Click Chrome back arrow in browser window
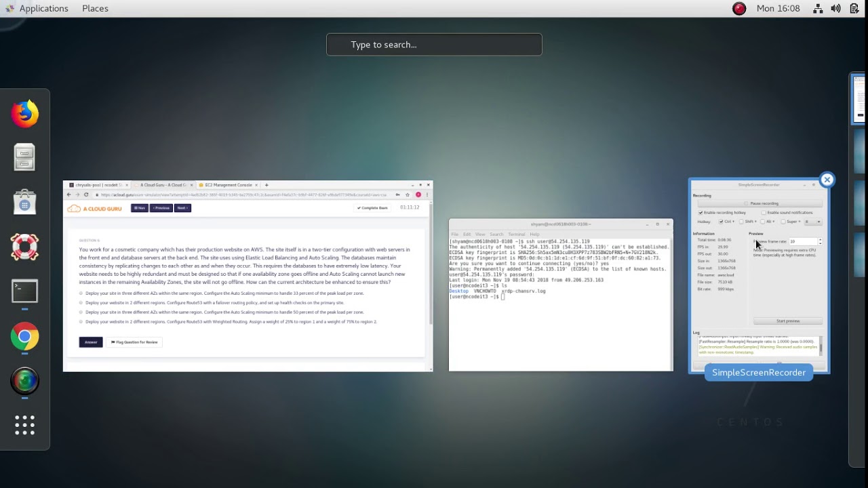 (68, 195)
